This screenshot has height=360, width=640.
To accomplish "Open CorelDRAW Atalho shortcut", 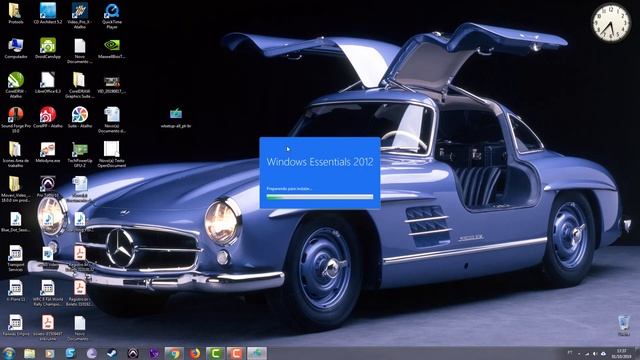I will (x=16, y=84).
